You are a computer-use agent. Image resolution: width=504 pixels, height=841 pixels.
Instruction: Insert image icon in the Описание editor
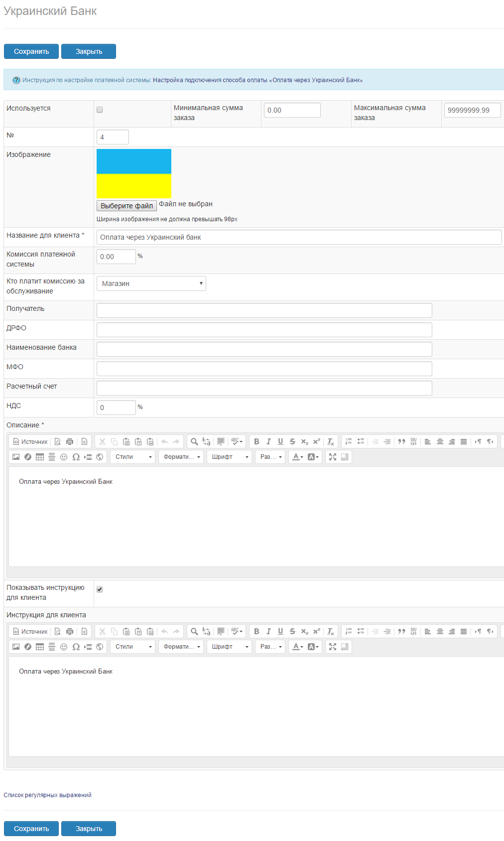click(16, 457)
